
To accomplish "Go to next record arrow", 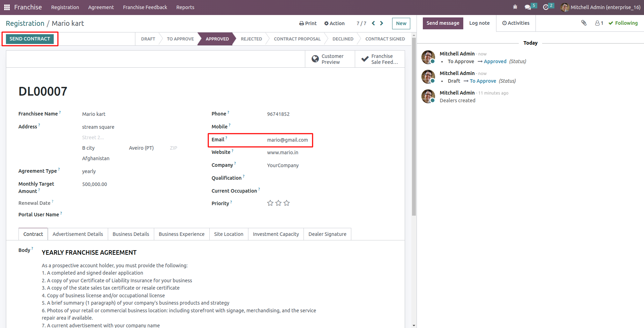I will (382, 23).
